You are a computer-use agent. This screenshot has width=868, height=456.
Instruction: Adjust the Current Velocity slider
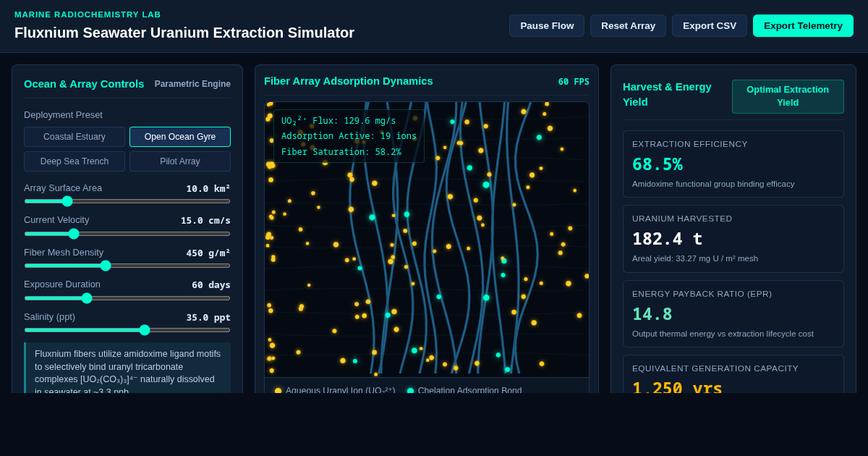click(127, 234)
